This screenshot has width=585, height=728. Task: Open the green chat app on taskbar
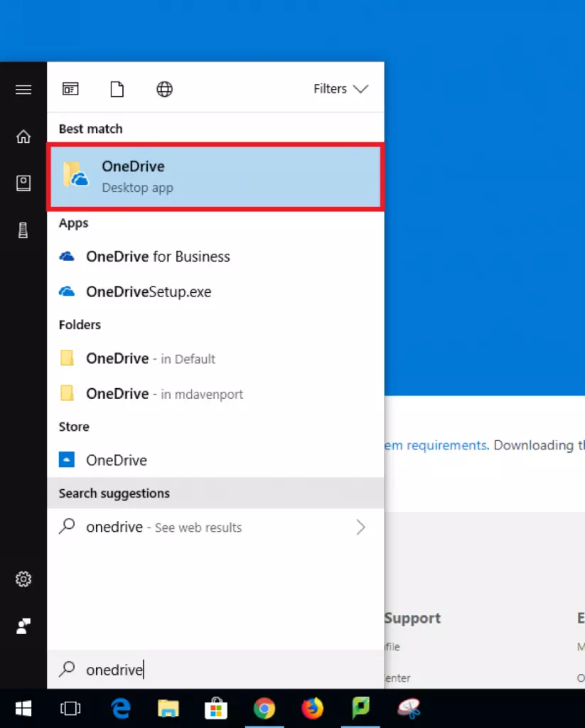click(x=361, y=707)
